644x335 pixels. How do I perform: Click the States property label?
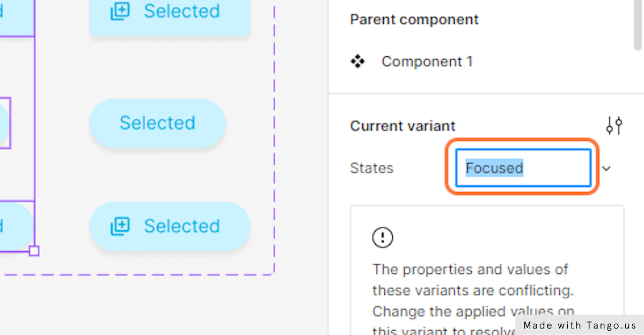pos(372,168)
